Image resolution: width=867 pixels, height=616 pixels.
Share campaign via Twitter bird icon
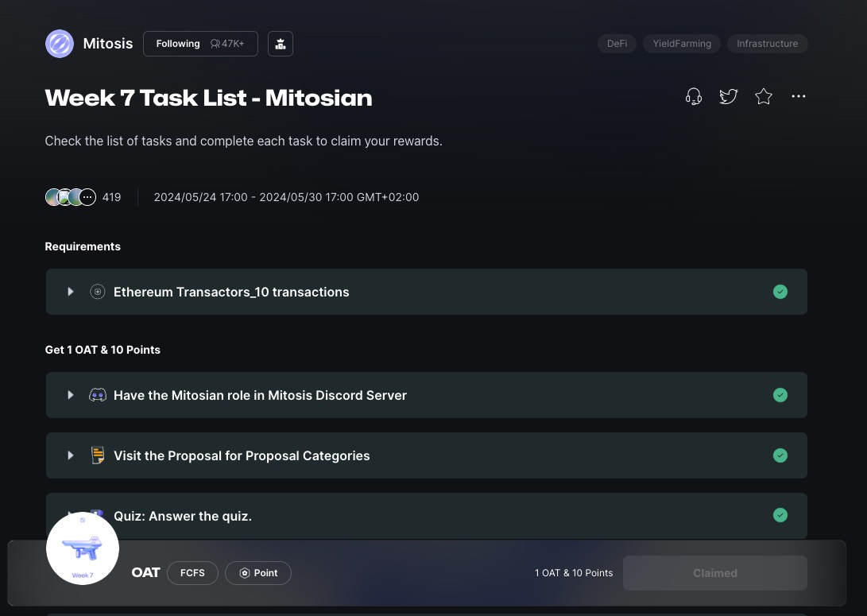click(729, 97)
